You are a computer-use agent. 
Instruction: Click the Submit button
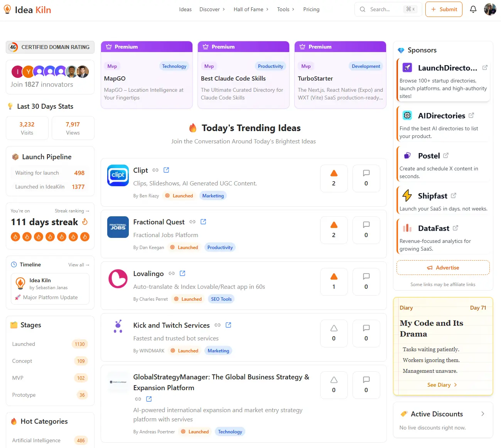tap(444, 9)
